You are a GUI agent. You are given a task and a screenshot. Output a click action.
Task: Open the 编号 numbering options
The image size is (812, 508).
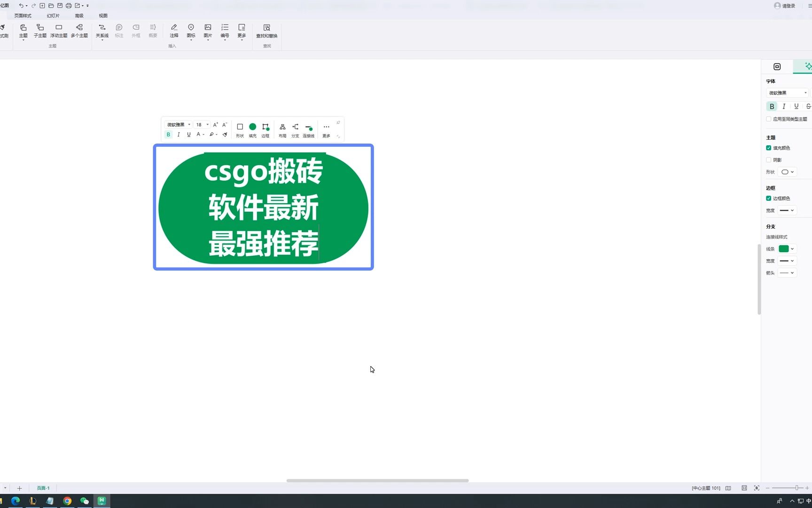225,31
